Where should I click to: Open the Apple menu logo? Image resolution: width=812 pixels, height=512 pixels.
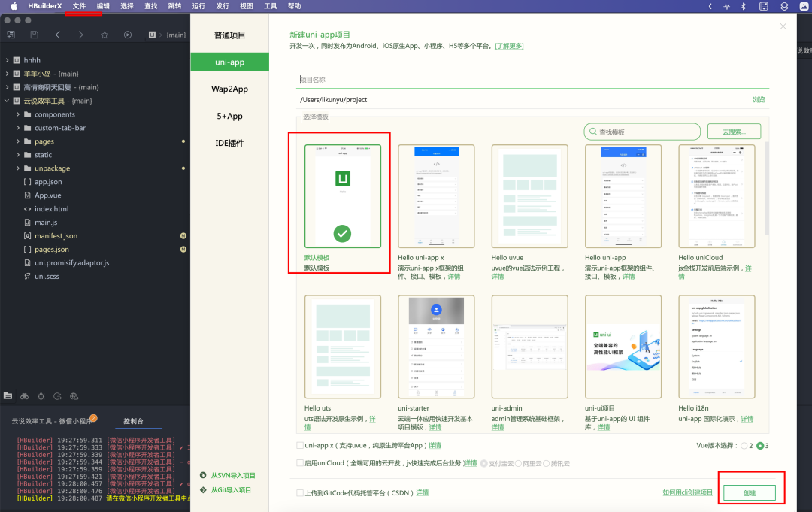14,6
